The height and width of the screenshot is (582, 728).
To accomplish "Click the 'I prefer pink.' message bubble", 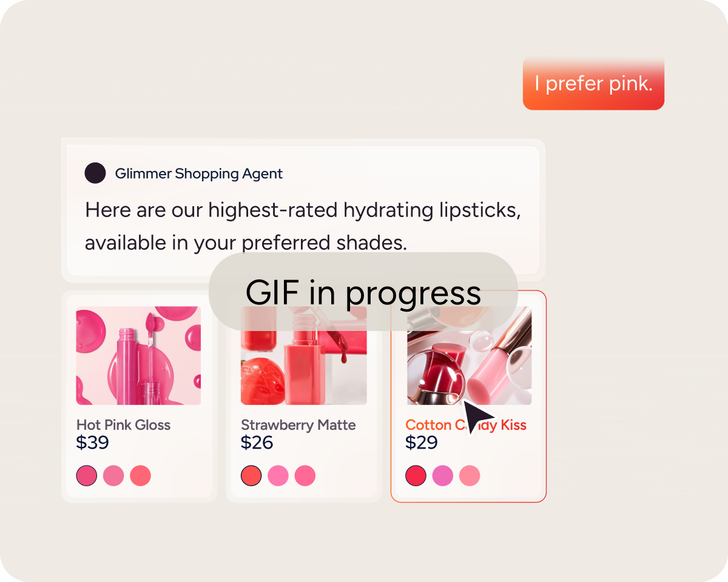I will click(x=593, y=83).
